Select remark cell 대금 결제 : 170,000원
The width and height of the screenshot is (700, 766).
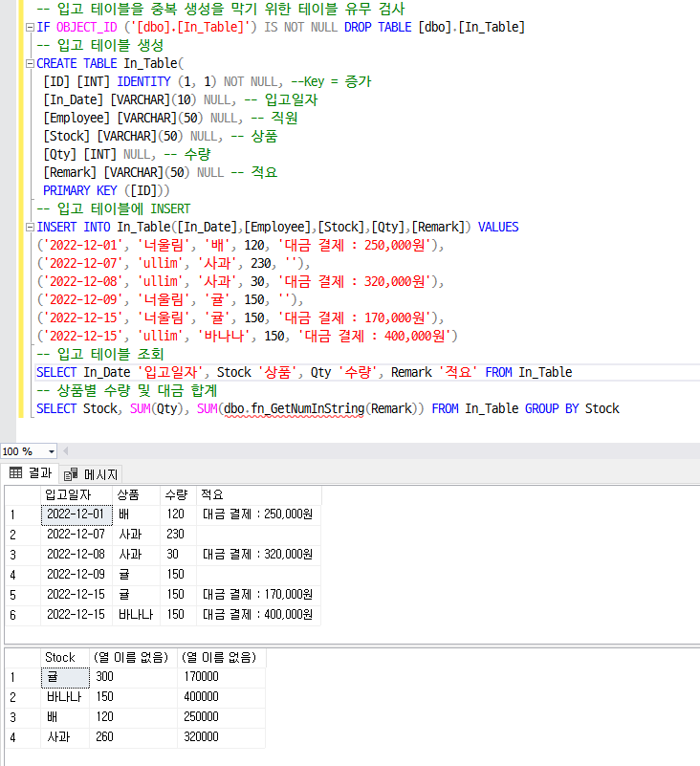(259, 595)
